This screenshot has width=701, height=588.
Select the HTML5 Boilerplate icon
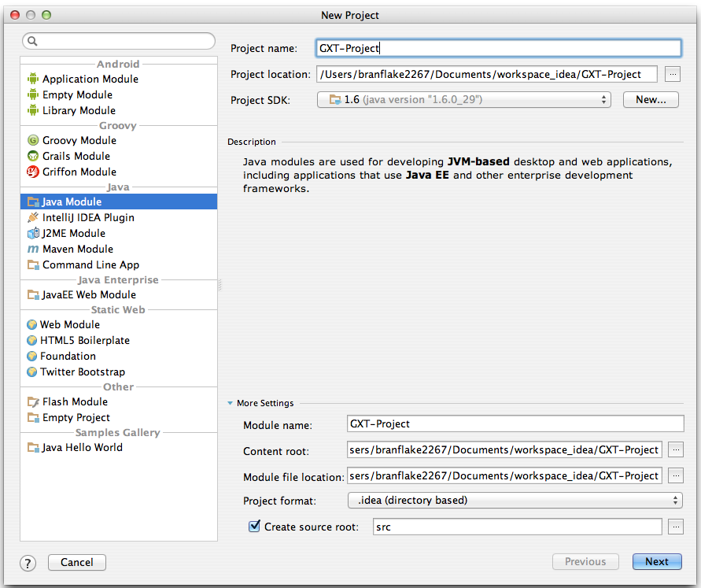point(31,340)
